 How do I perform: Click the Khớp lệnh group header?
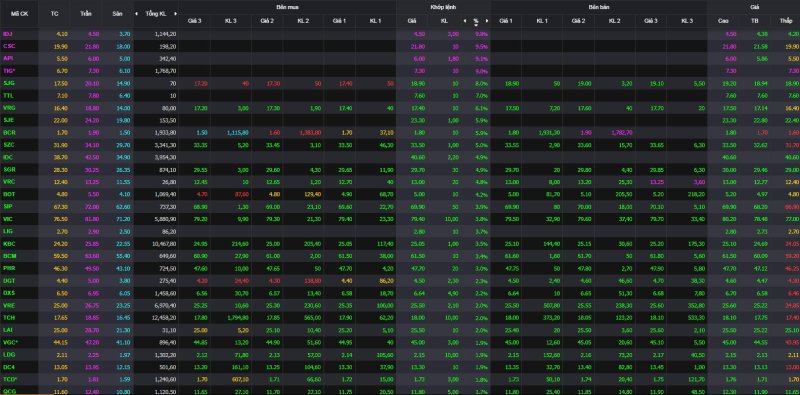(x=443, y=7)
